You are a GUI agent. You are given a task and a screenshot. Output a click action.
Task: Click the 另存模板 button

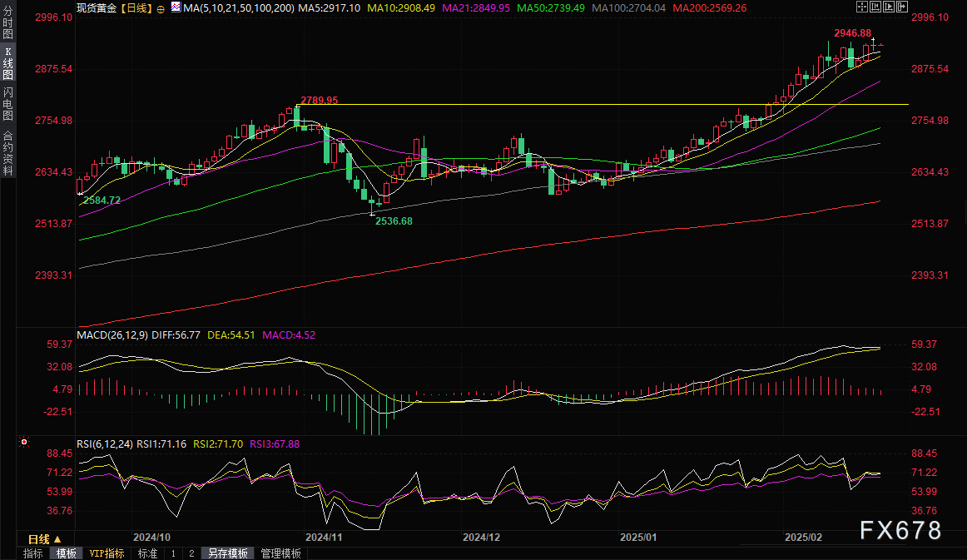pos(227,553)
